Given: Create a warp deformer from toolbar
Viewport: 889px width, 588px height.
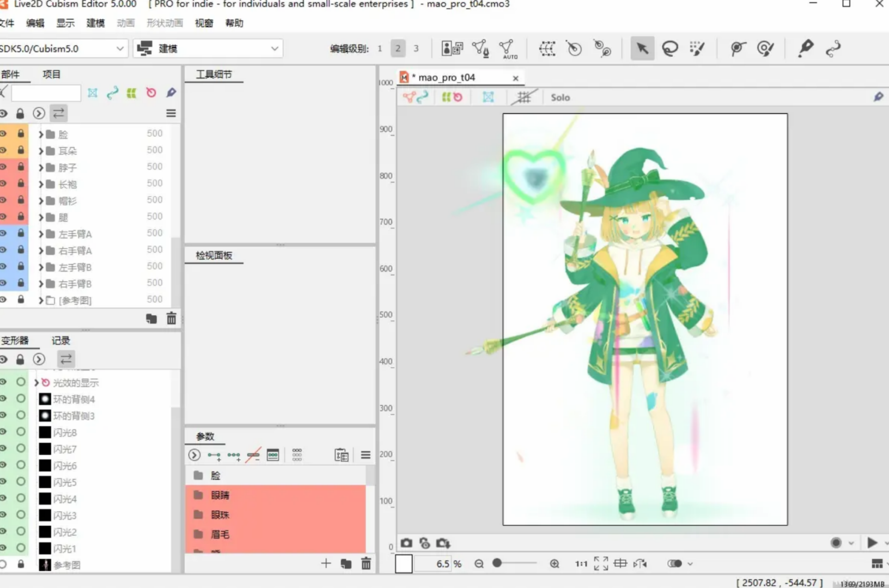Looking at the screenshot, I should 547,48.
